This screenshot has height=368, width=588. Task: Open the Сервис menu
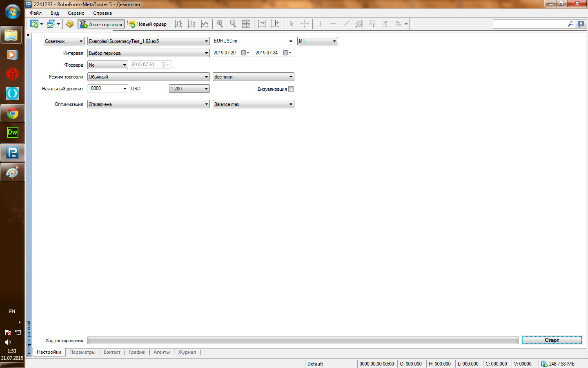pos(76,13)
